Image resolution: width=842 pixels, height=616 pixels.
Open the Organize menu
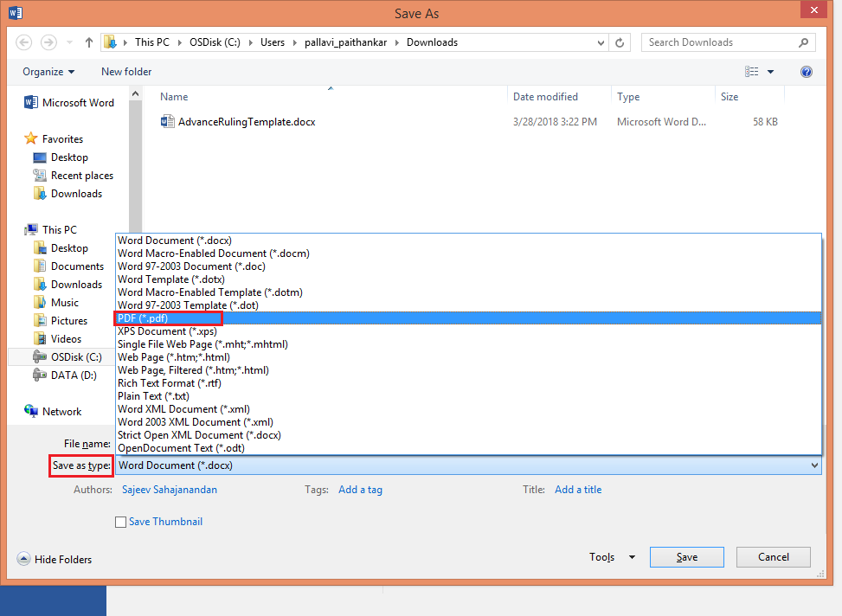click(48, 72)
